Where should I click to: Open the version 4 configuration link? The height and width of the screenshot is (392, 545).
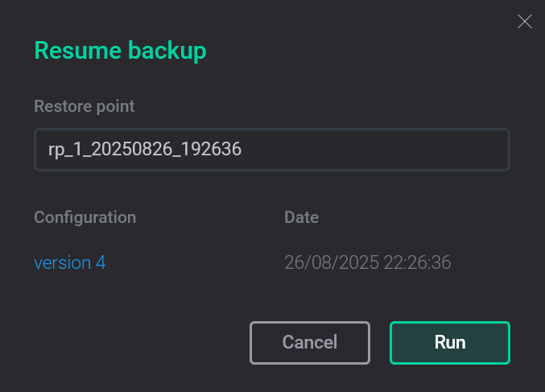coord(69,262)
